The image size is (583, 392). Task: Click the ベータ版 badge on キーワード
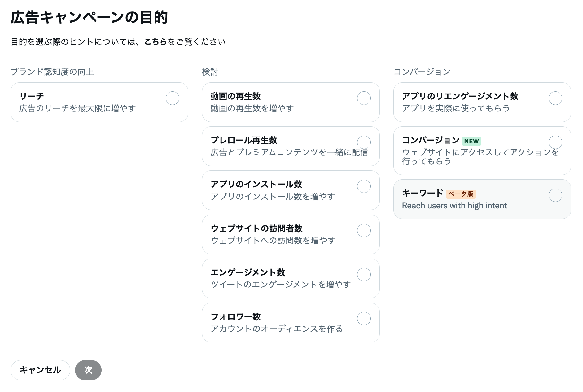(x=461, y=194)
